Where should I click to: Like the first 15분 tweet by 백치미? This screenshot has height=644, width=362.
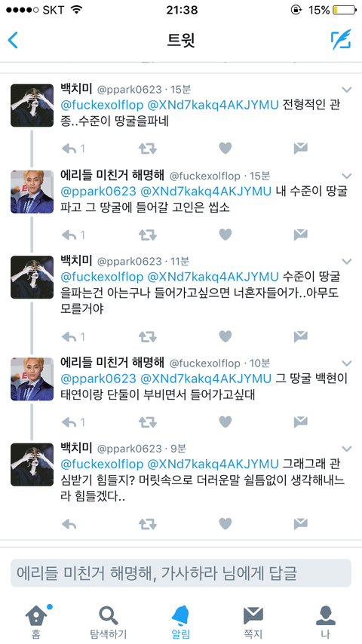point(225,149)
